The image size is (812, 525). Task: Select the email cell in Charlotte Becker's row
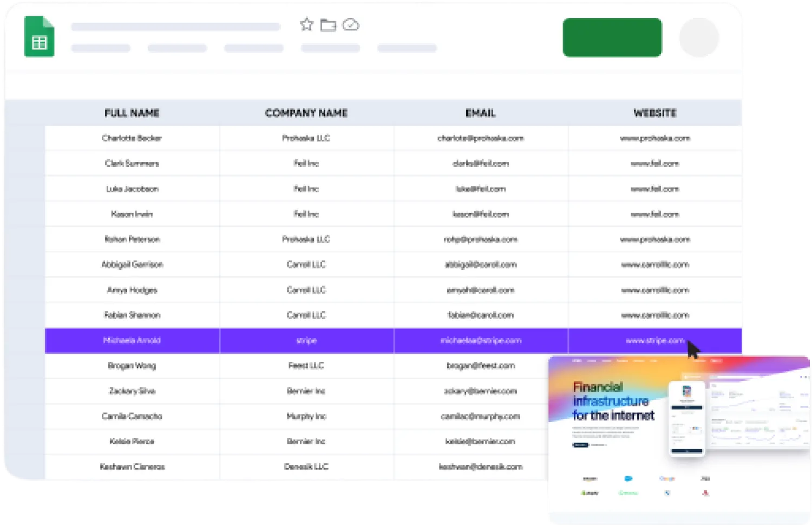[x=481, y=138]
